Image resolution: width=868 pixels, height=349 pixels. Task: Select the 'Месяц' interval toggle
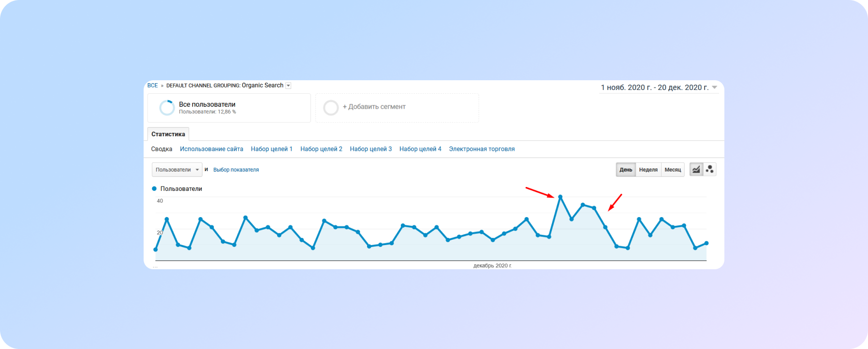[673, 170]
